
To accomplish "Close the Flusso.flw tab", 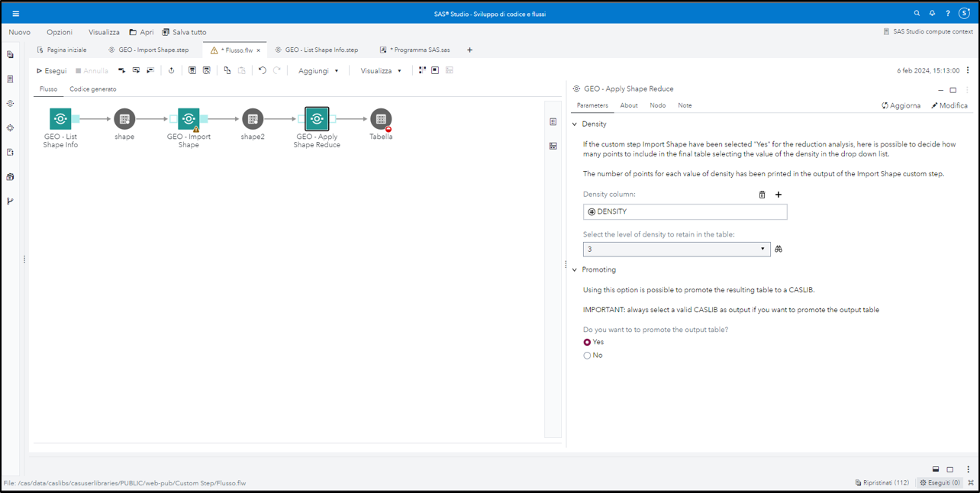I will [259, 50].
